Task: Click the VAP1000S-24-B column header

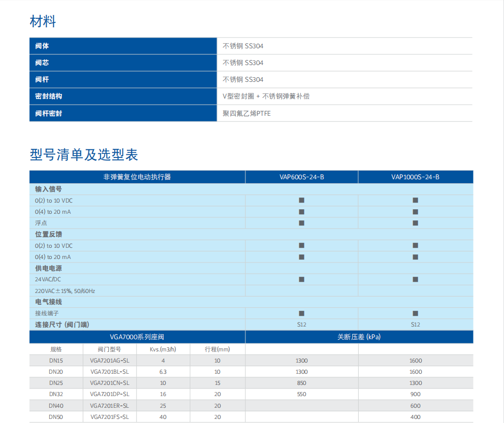Action: click(415, 177)
